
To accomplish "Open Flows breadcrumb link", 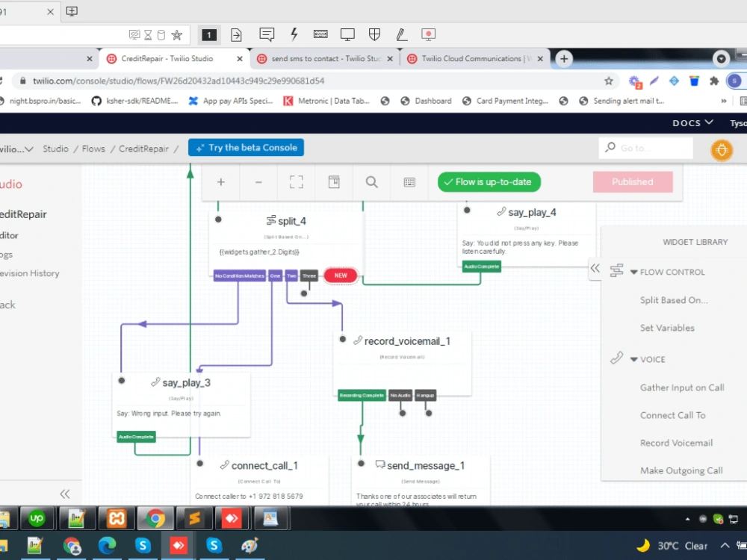I will point(93,149).
